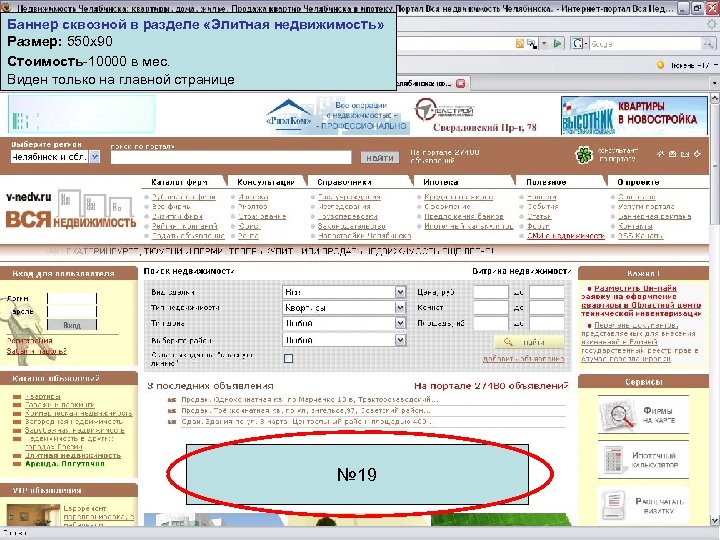Click the Вход login button

pos(72,325)
